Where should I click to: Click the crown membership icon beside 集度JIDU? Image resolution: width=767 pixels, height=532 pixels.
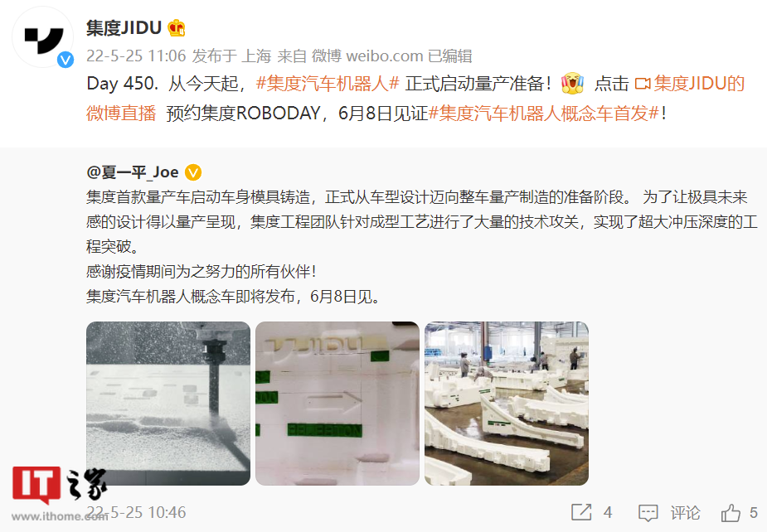click(x=177, y=28)
